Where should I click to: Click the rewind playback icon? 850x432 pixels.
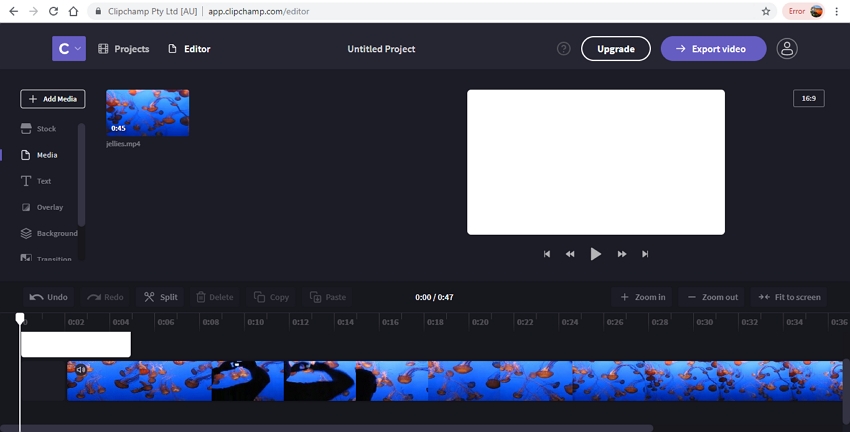coord(570,254)
